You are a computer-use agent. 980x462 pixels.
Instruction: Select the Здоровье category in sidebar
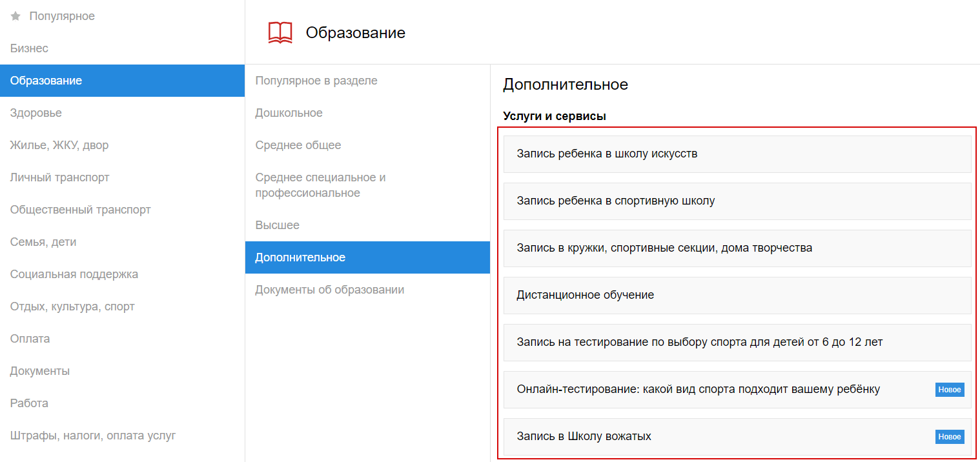(x=36, y=113)
